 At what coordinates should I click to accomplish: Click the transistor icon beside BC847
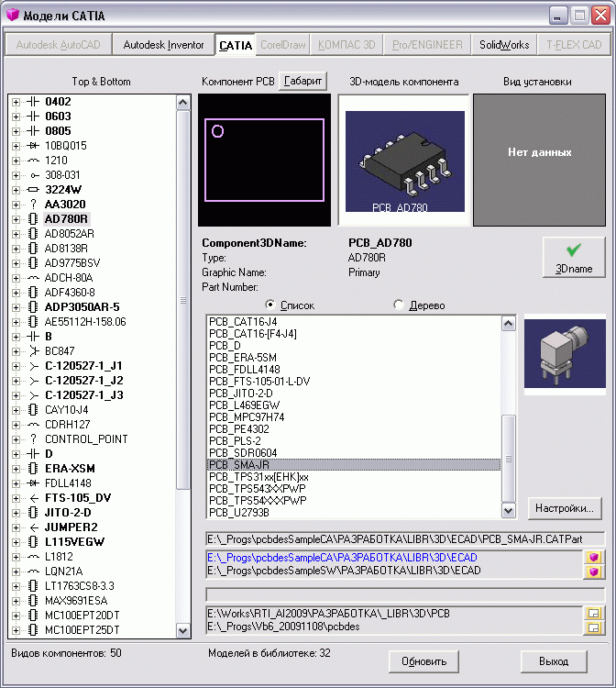[x=34, y=351]
